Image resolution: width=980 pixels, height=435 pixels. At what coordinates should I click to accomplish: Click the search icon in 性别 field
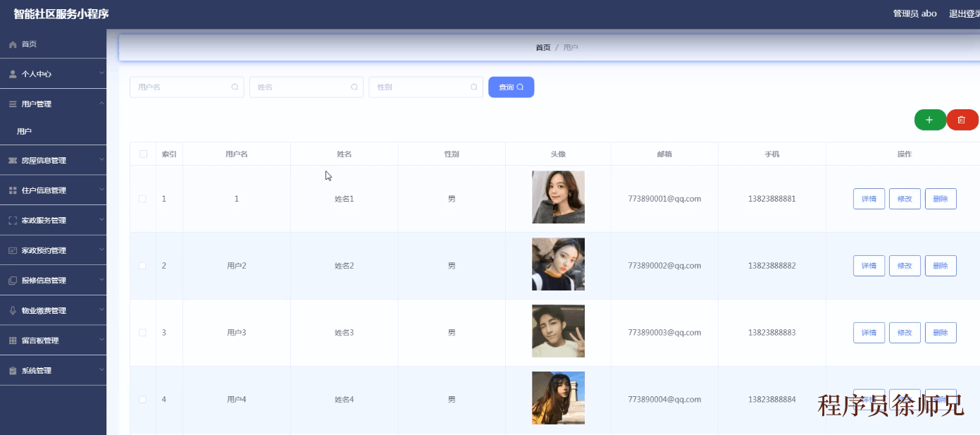(x=474, y=87)
